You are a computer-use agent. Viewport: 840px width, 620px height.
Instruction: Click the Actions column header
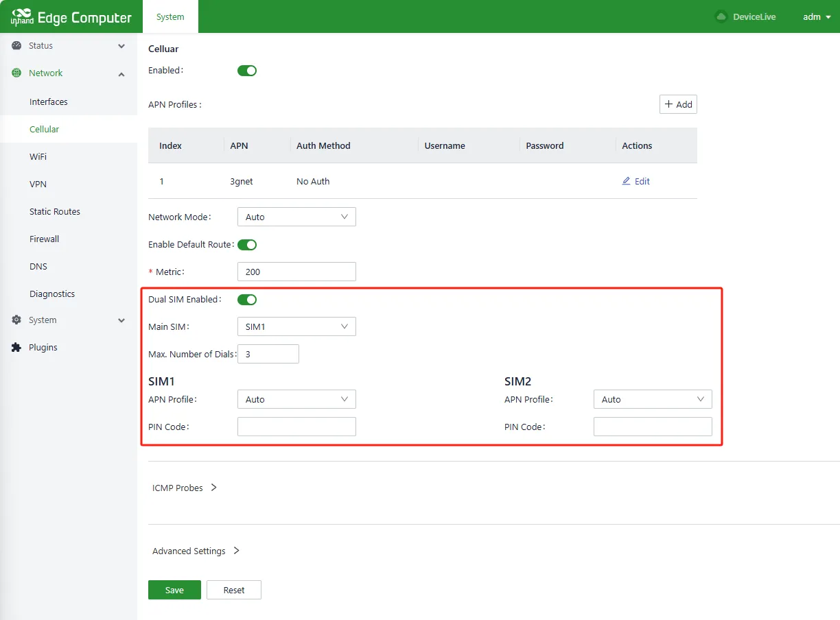point(637,145)
